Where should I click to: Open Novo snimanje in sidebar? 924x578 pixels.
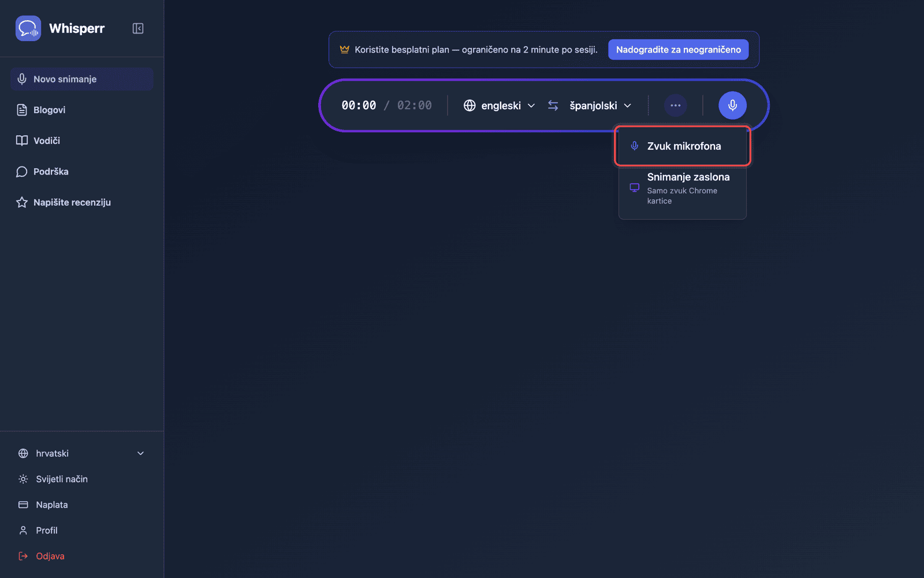[81, 79]
